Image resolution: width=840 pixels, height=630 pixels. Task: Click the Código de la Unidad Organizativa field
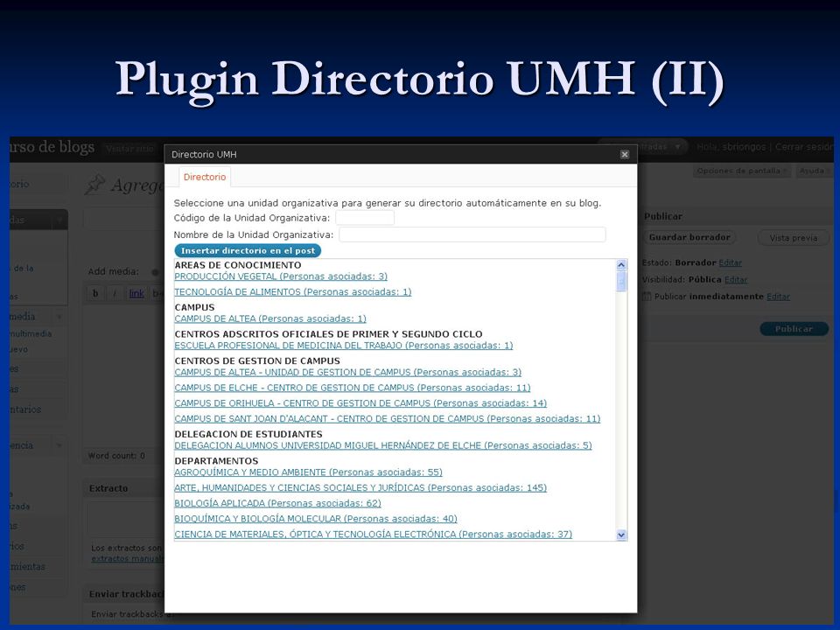point(365,218)
